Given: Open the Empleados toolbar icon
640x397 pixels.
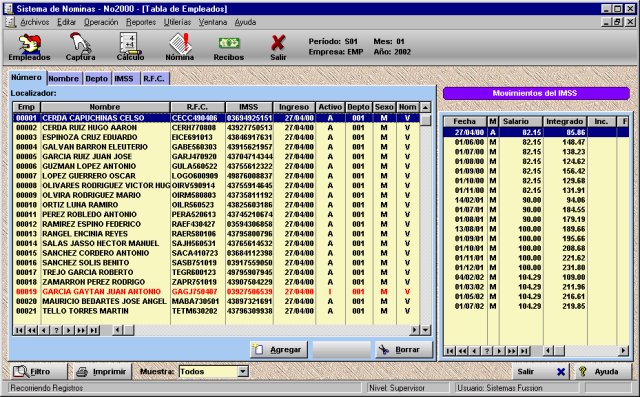Looking at the screenshot, I should 29,47.
